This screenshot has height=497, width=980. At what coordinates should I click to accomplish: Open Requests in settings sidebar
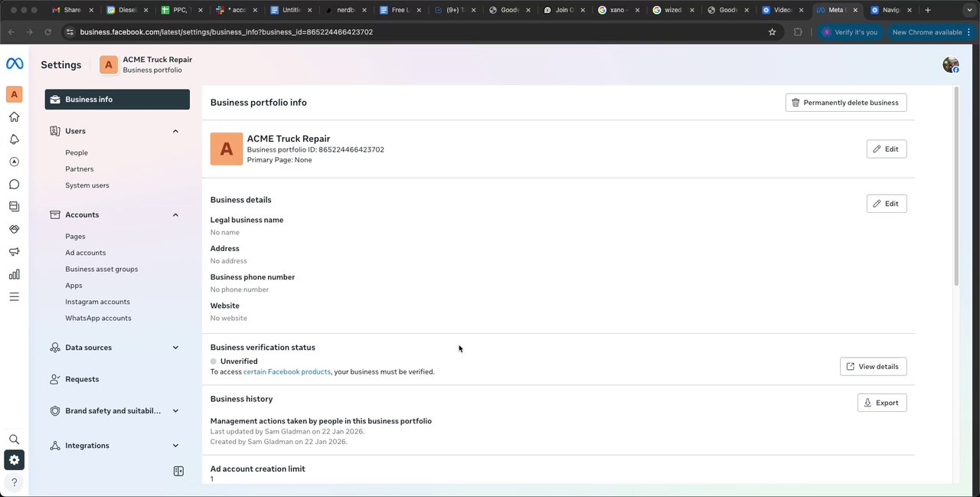(x=82, y=379)
